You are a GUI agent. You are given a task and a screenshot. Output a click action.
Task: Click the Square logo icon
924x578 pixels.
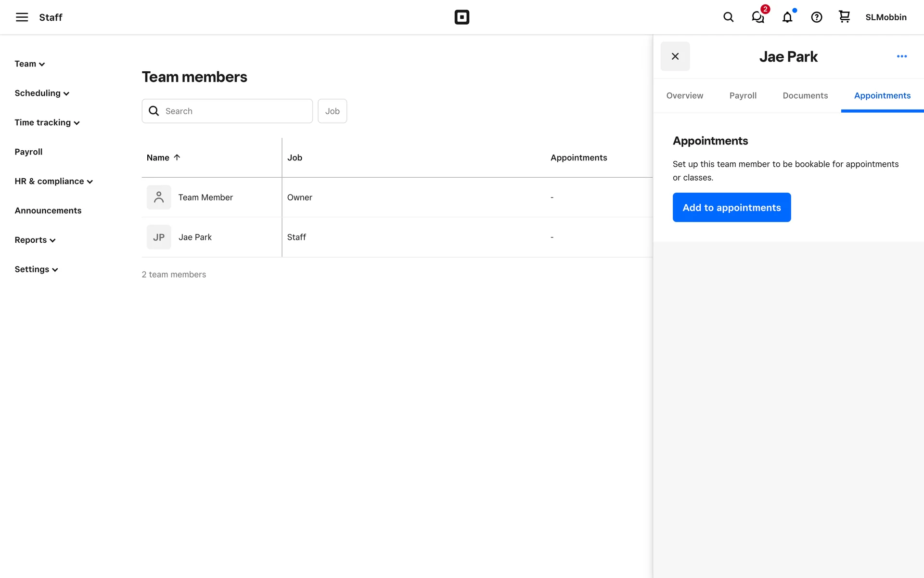[x=462, y=17]
